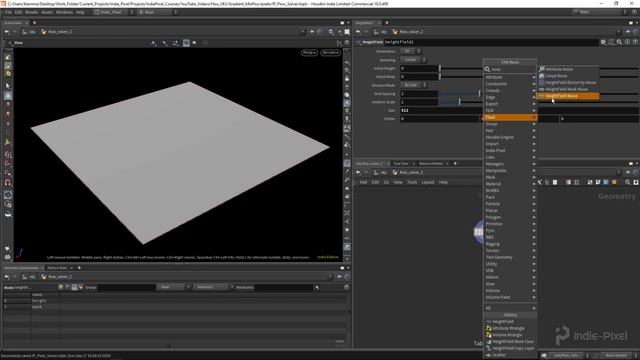Click the network editor search magnifier icon

pyautogui.click(x=628, y=182)
